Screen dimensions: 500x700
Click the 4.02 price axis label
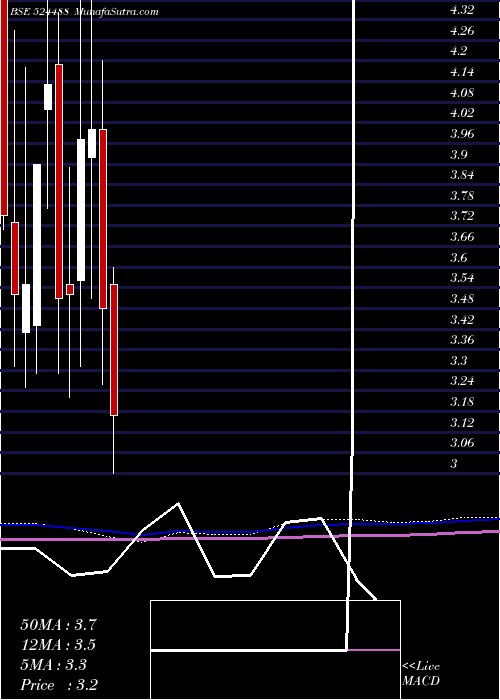462,113
